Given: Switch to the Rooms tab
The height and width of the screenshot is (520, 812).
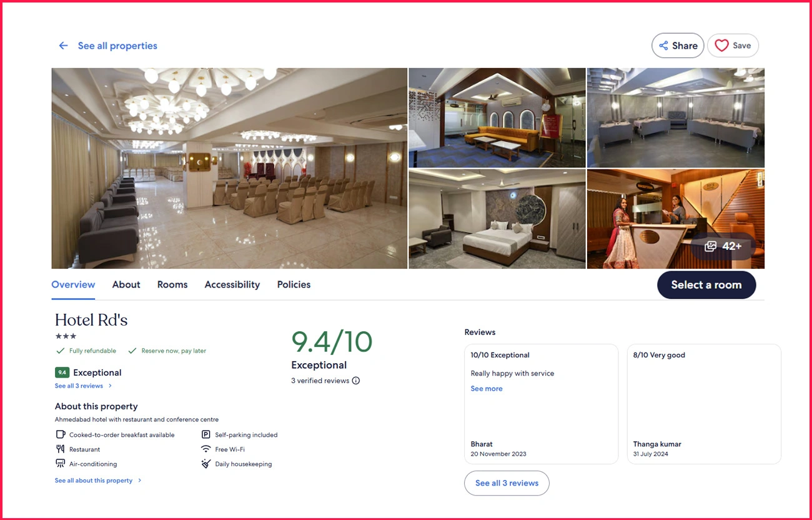Looking at the screenshot, I should coord(172,284).
